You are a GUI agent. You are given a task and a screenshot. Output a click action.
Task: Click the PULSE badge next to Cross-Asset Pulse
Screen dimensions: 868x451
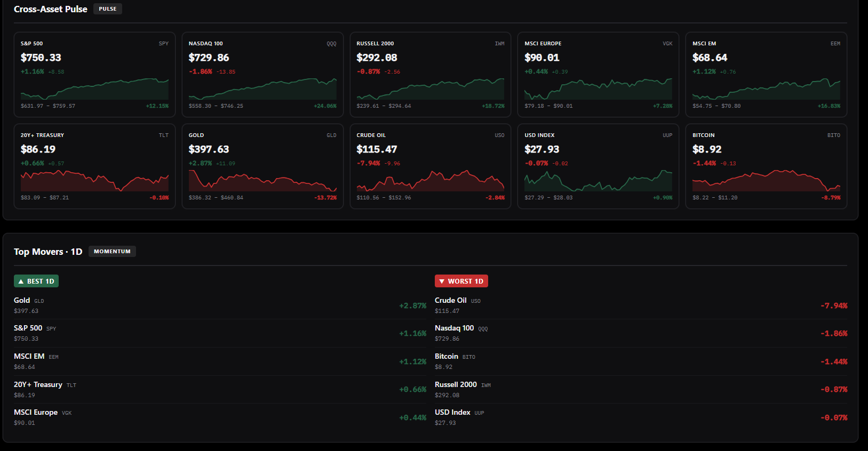108,9
